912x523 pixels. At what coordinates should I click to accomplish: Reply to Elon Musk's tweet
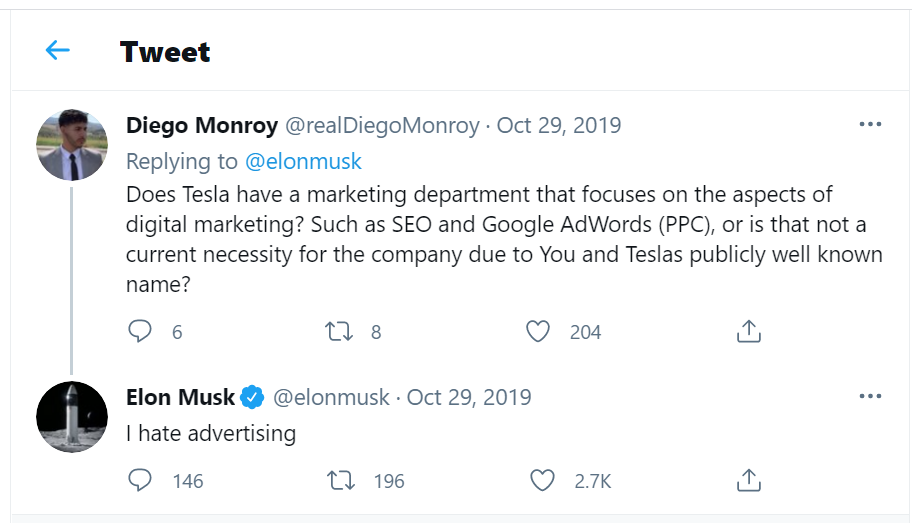tap(141, 481)
